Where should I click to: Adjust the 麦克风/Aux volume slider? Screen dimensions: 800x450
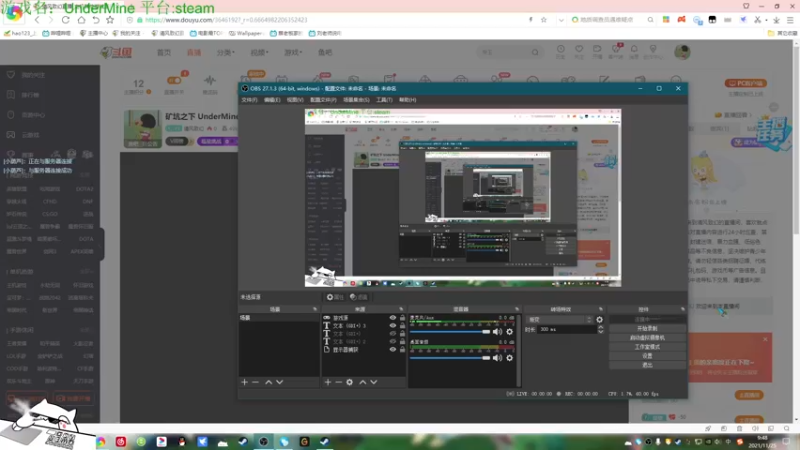click(449, 332)
